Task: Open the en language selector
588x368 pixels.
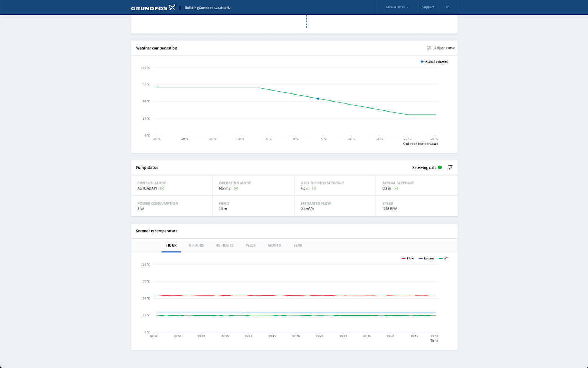Action: 447,7
